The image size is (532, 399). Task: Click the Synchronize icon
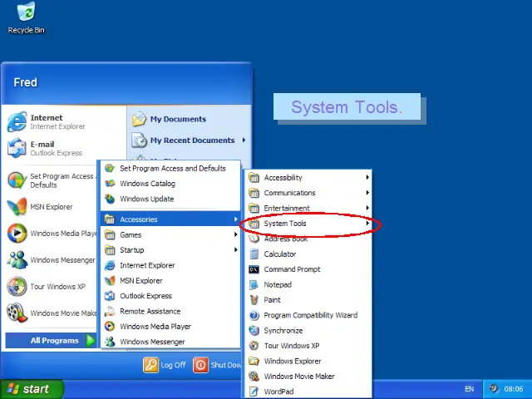click(254, 331)
